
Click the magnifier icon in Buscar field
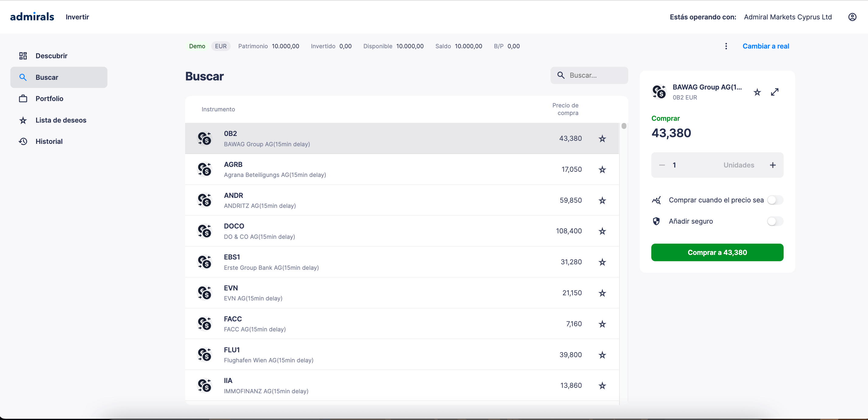pyautogui.click(x=561, y=76)
